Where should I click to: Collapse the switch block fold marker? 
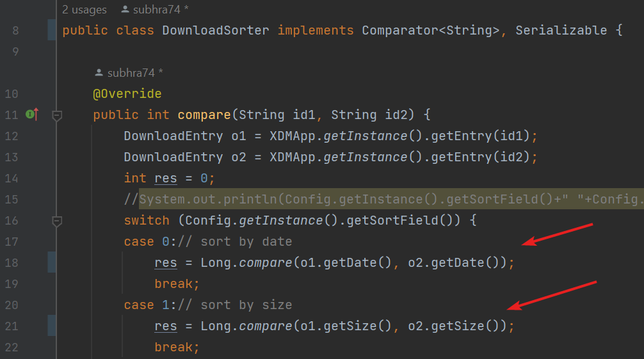pyautogui.click(x=57, y=221)
